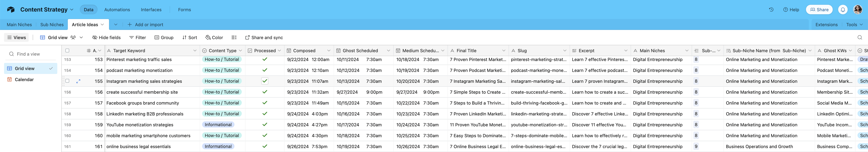868x152 pixels.
Task: Open Grid view name dropdown chevron
Action: click(81, 38)
